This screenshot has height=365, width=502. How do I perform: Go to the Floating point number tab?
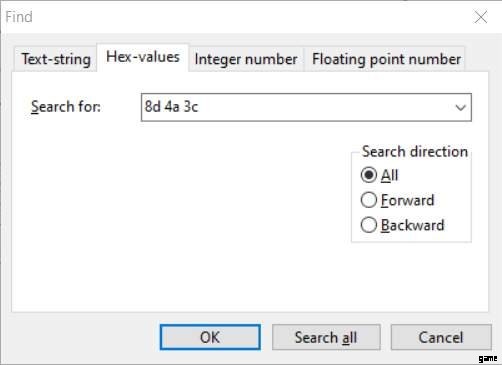(x=386, y=59)
